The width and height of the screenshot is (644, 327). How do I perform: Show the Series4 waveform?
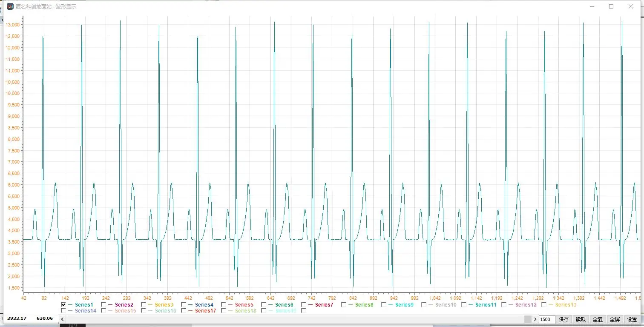[x=184, y=304]
